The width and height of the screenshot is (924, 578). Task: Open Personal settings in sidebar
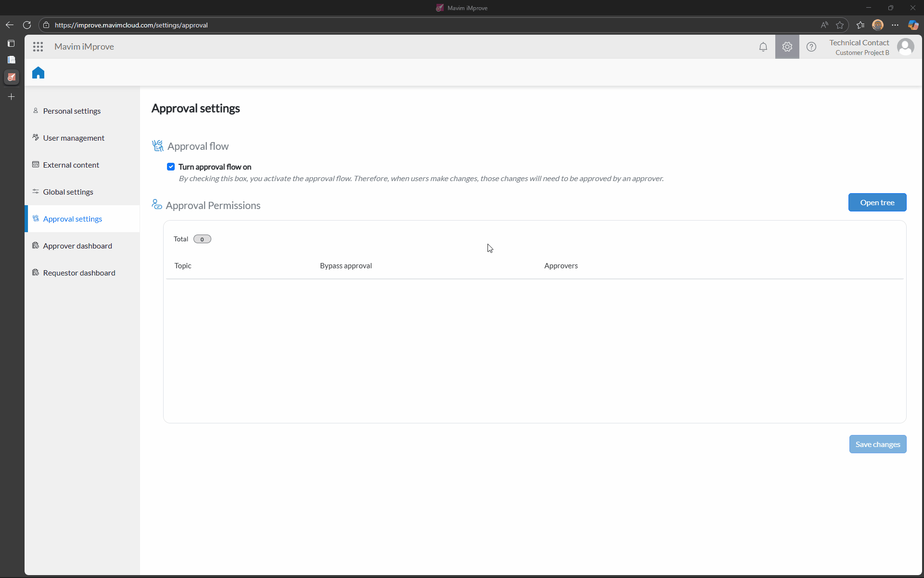point(72,111)
